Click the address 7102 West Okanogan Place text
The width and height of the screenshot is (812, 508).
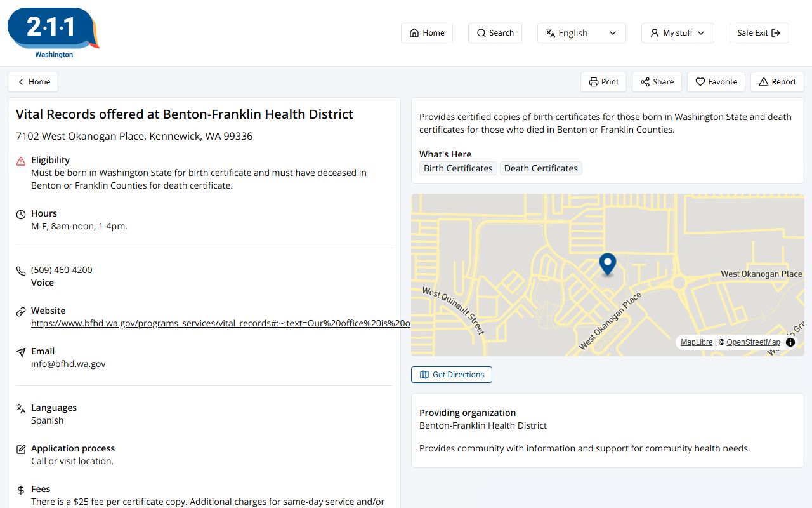tap(134, 136)
